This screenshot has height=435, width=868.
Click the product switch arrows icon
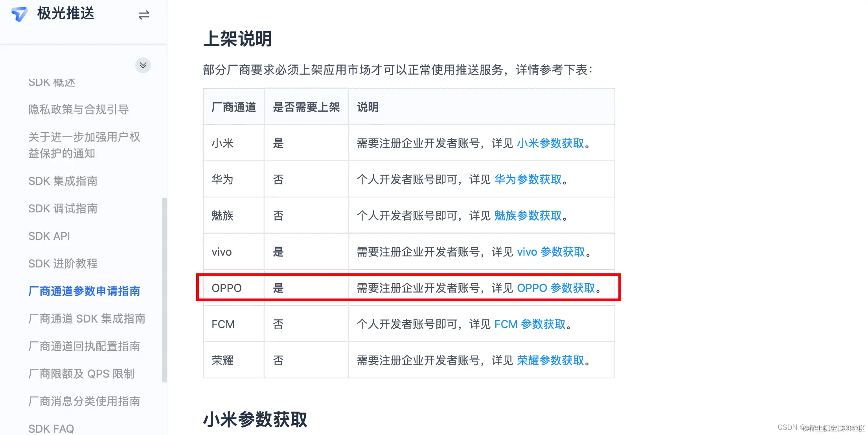144,15
